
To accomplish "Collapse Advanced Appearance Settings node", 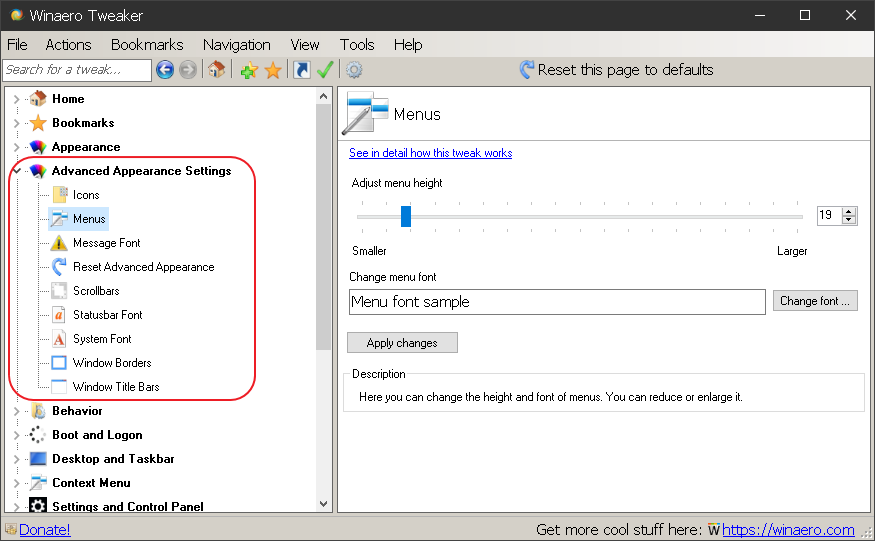I will pos(17,171).
